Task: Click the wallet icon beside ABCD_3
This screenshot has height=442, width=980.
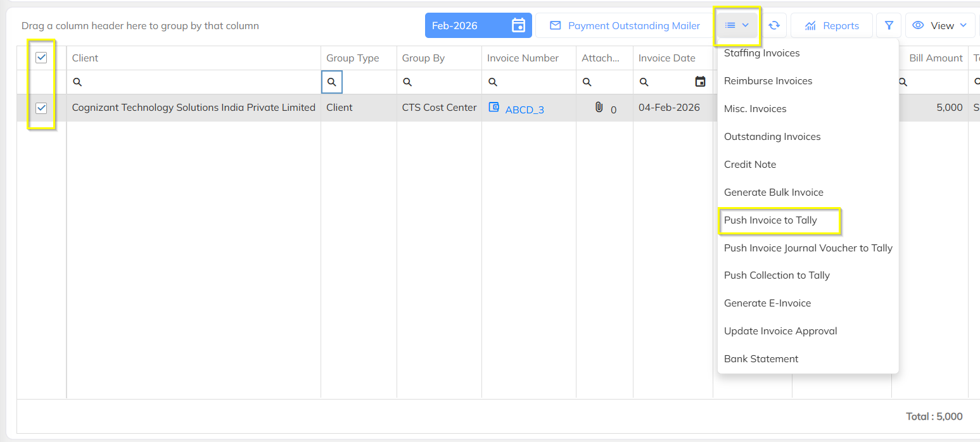Action: (x=494, y=107)
